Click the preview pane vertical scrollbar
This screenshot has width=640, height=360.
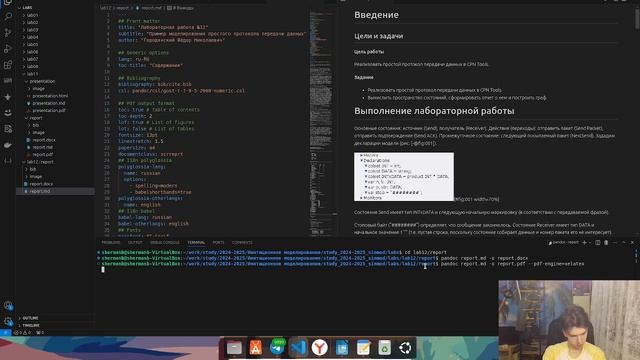[637, 20]
